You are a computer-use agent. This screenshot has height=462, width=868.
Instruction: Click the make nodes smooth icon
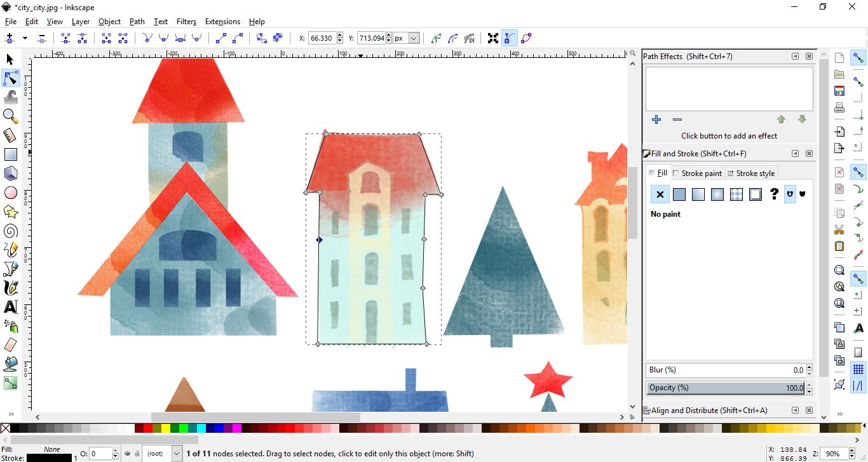163,38
